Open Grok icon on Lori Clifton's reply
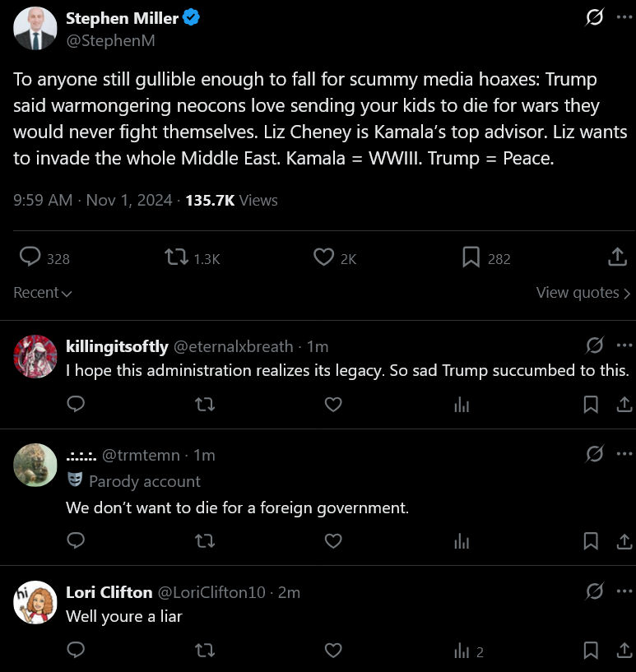 tap(594, 591)
